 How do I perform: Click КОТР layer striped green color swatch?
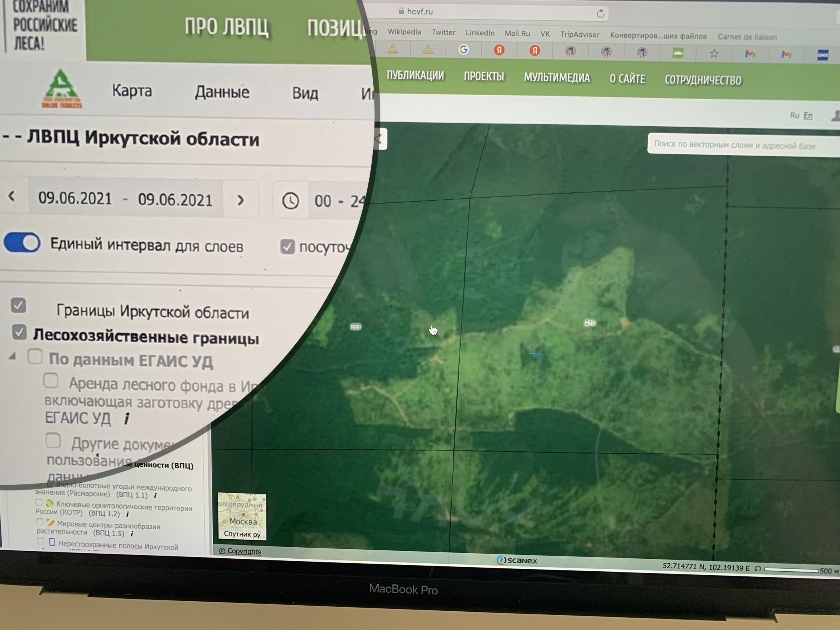tap(50, 503)
